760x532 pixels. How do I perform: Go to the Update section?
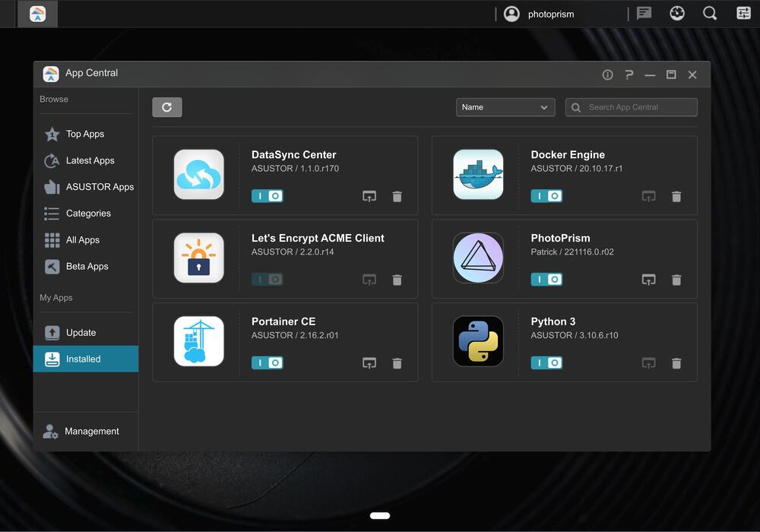(81, 333)
